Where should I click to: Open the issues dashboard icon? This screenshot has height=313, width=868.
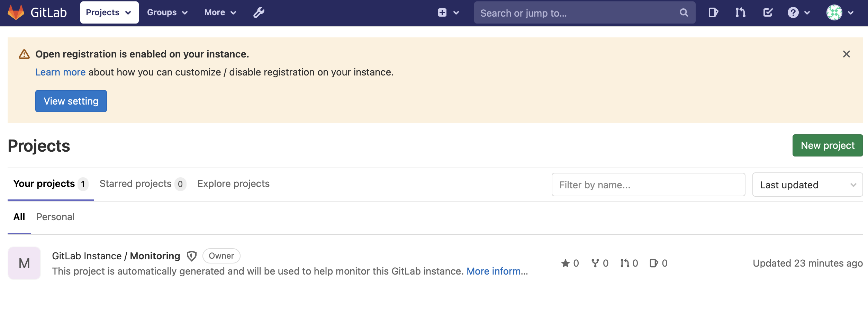[713, 12]
